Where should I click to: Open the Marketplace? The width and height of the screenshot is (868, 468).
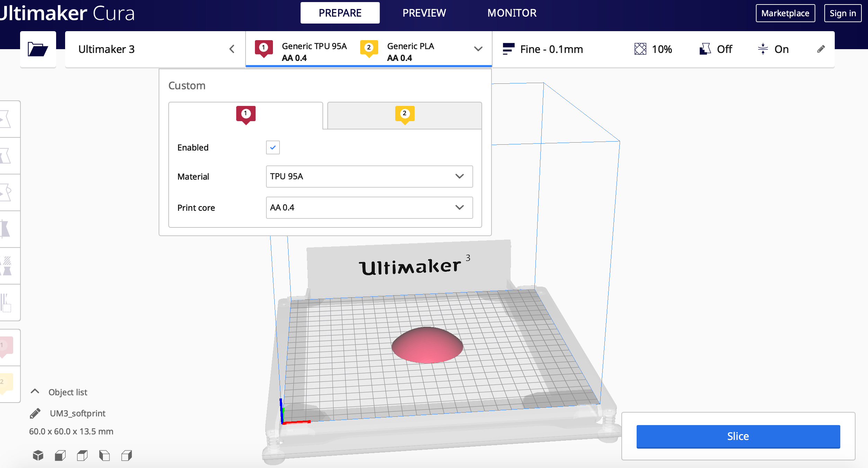pos(785,13)
